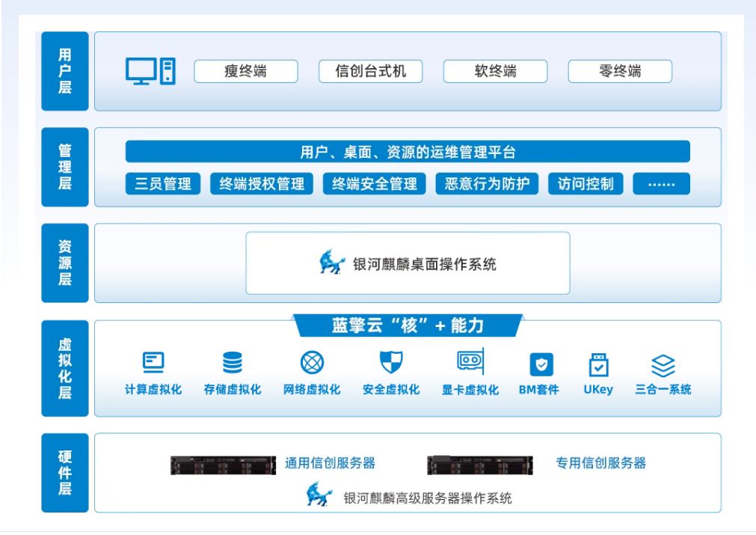Select the 存储虚拟化 database icon

click(233, 362)
